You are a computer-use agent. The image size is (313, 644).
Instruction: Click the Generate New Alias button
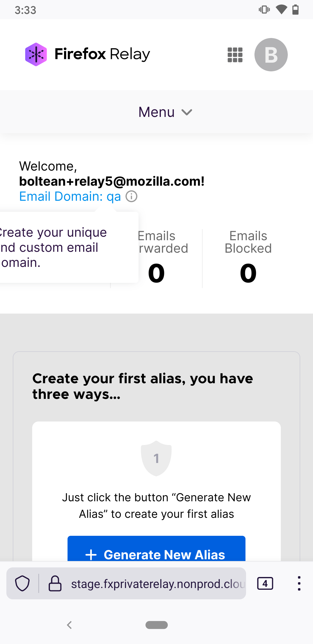coord(156,554)
